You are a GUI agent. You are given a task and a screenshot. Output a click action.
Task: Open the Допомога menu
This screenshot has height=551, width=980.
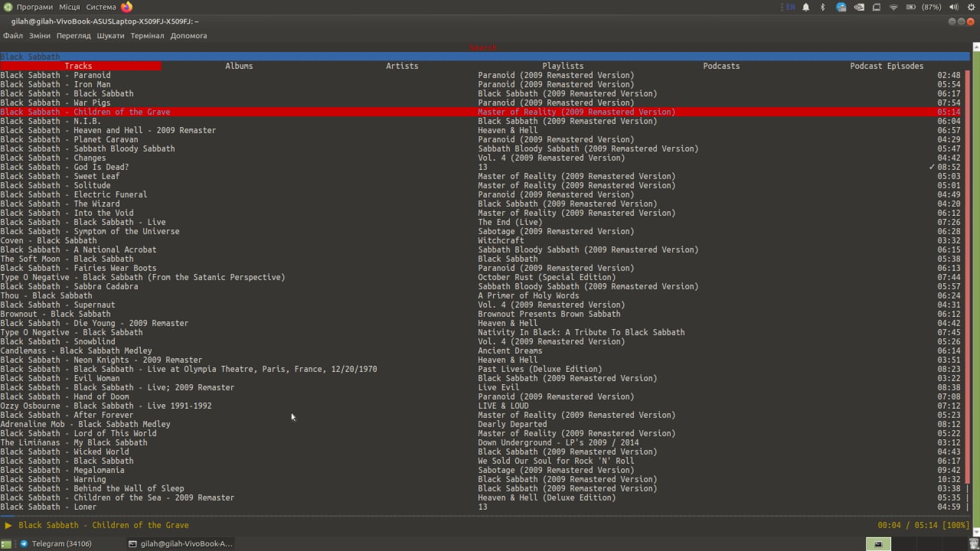pyautogui.click(x=188, y=36)
